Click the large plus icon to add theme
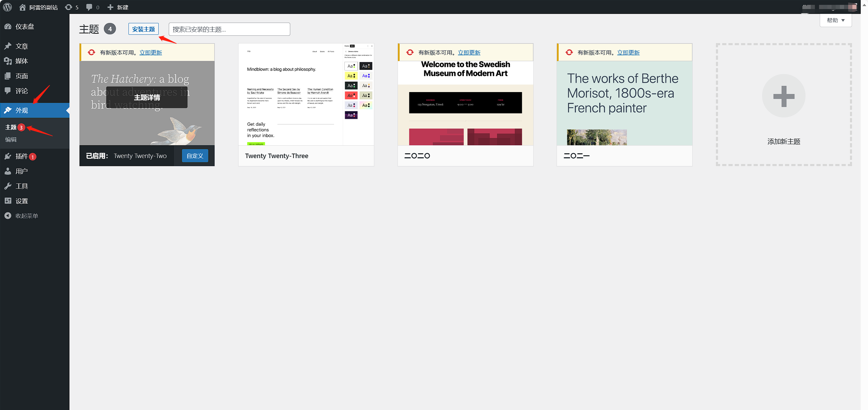This screenshot has width=868, height=410. (x=784, y=96)
